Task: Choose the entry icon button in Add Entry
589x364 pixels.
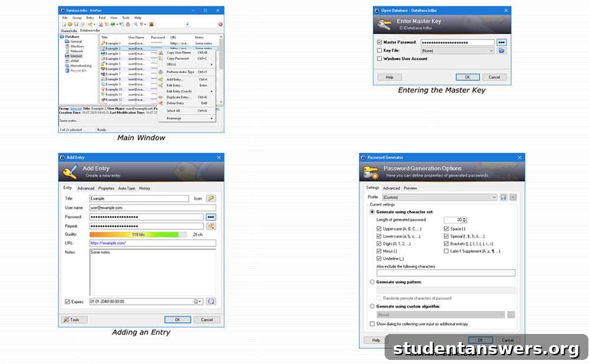Action: (x=211, y=198)
